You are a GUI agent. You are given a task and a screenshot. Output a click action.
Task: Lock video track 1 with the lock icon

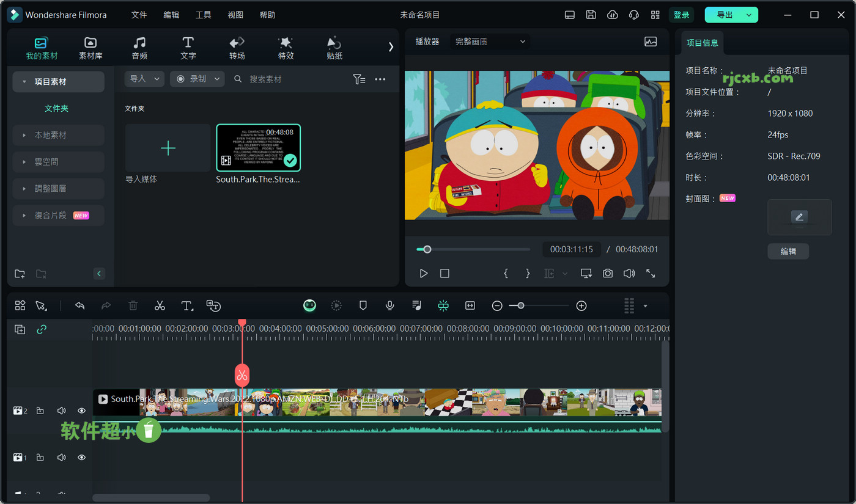[40, 458]
